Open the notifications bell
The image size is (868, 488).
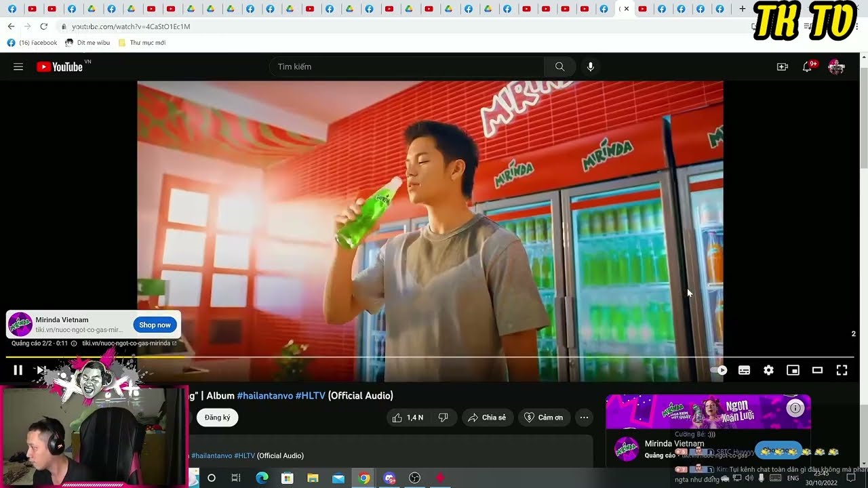point(807,66)
